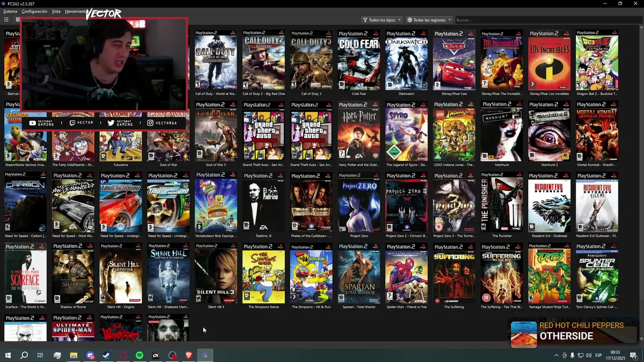
Task: Select the Cold Fear game cover
Action: tap(359, 60)
